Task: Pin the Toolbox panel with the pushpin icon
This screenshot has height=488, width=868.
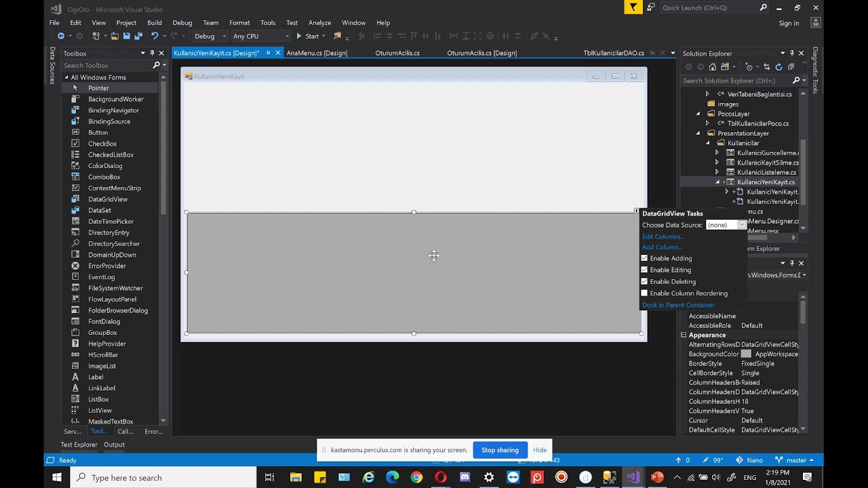Action: coord(152,53)
